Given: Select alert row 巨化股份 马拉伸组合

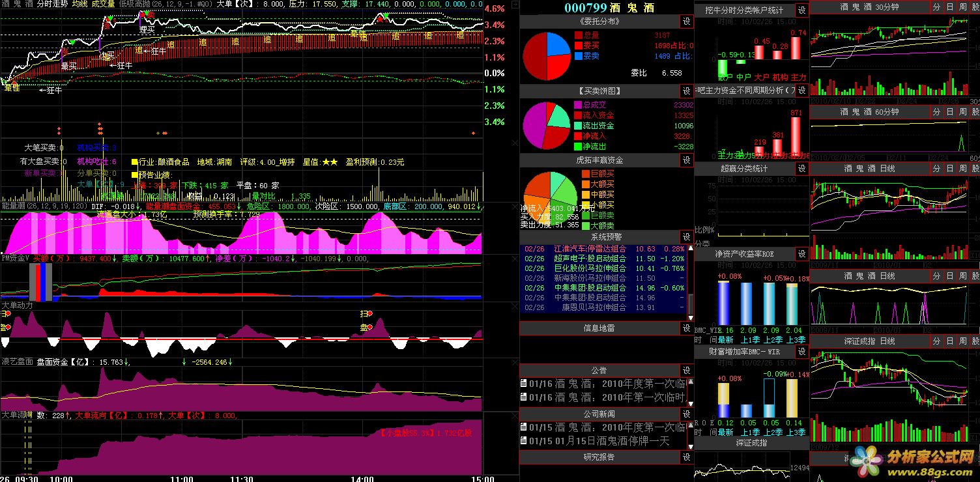Looking at the screenshot, I should (x=603, y=268).
